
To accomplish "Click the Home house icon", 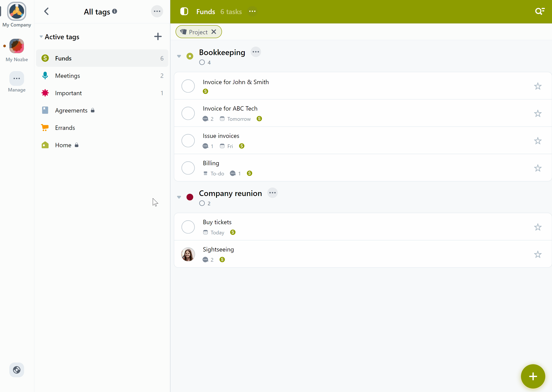I will 45,145.
